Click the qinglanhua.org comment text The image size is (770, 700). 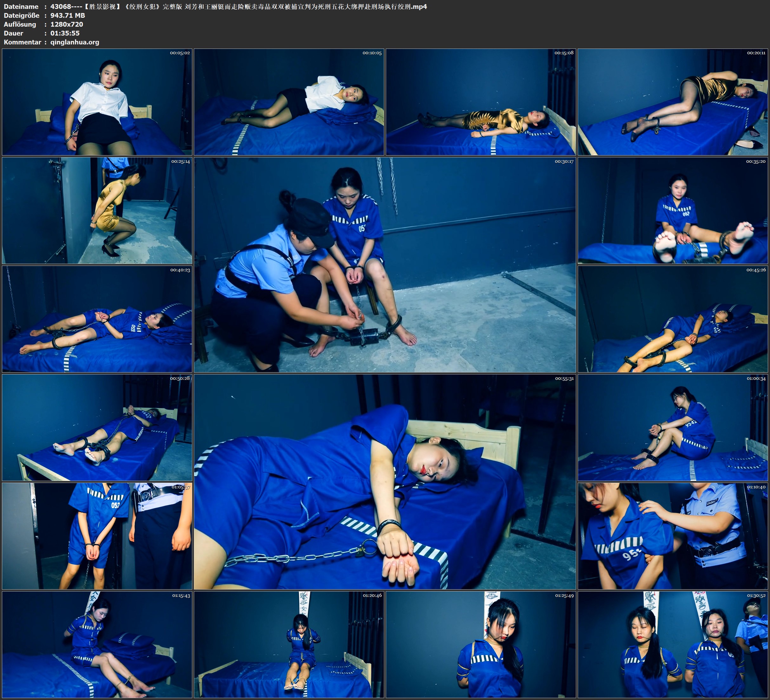pos(75,43)
